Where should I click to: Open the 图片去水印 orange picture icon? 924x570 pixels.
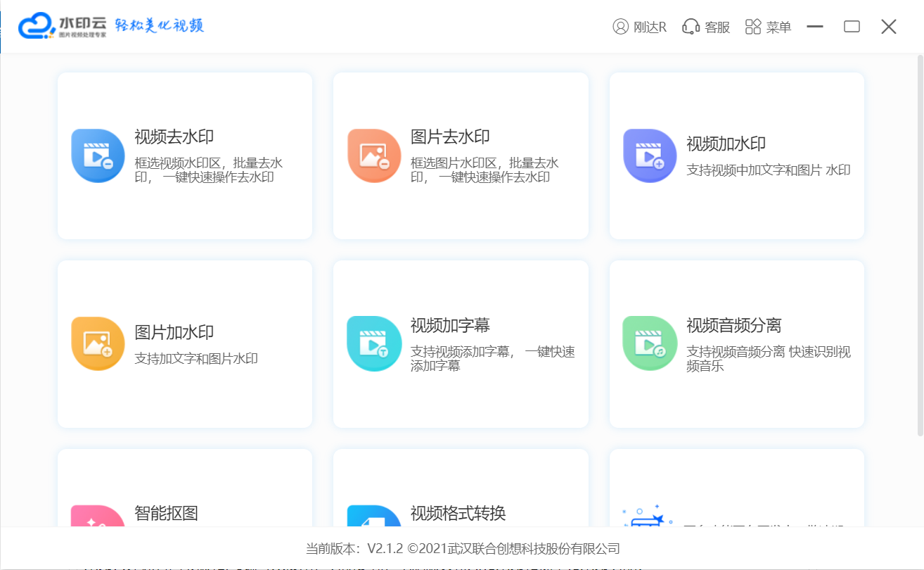click(x=374, y=156)
